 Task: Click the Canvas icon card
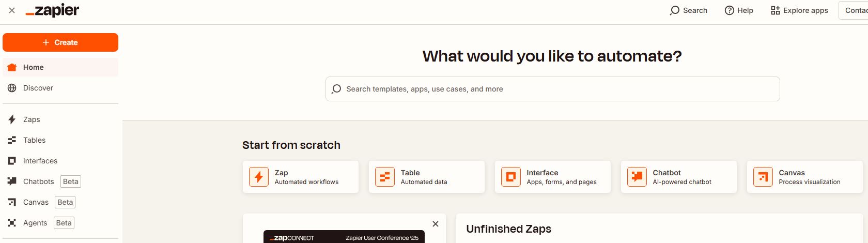(x=763, y=177)
